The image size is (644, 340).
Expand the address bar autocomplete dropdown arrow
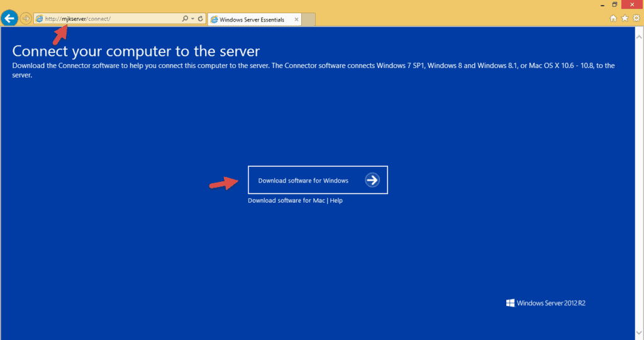click(192, 18)
